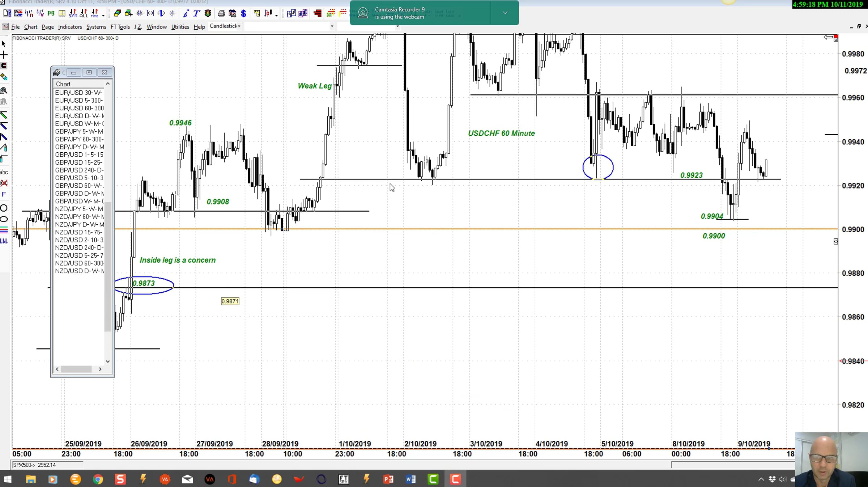Click the blue dollar sign icon
This screenshot has height=487, width=868.
coord(244,14)
